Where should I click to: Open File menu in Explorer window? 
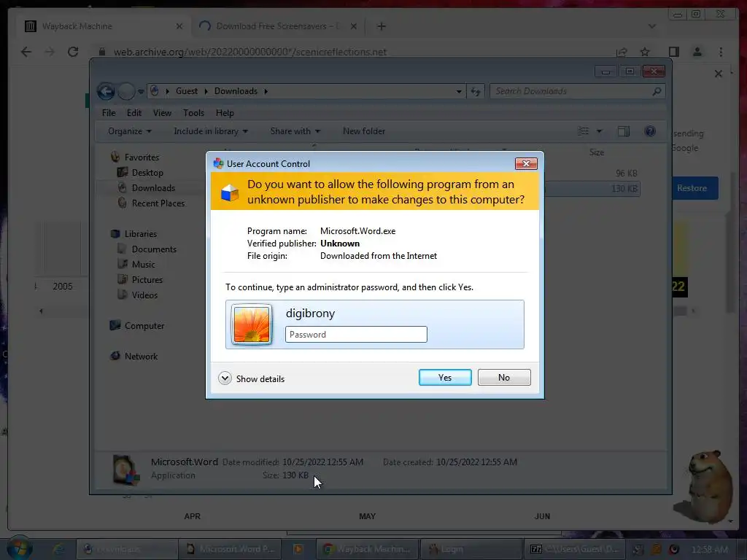click(109, 113)
